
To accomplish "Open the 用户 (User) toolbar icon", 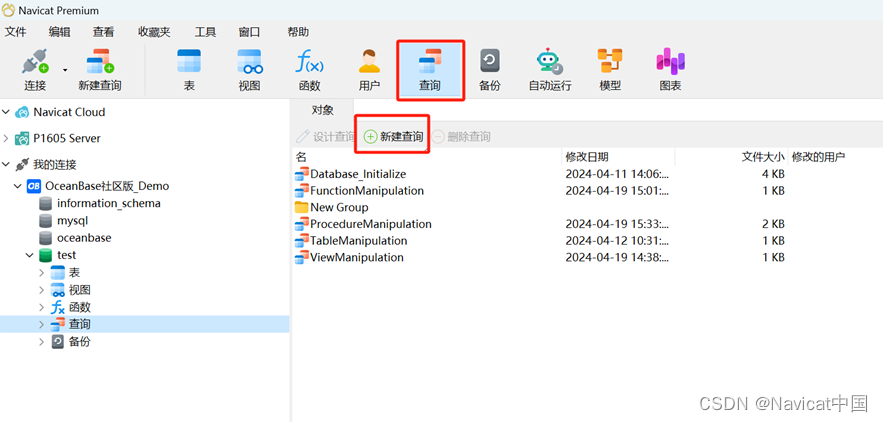I will pyautogui.click(x=369, y=70).
